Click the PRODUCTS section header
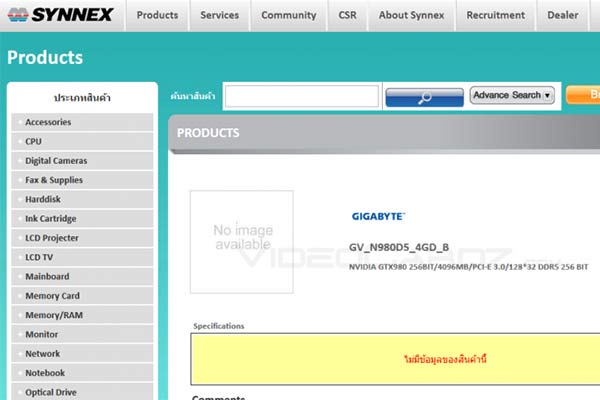 (208, 133)
